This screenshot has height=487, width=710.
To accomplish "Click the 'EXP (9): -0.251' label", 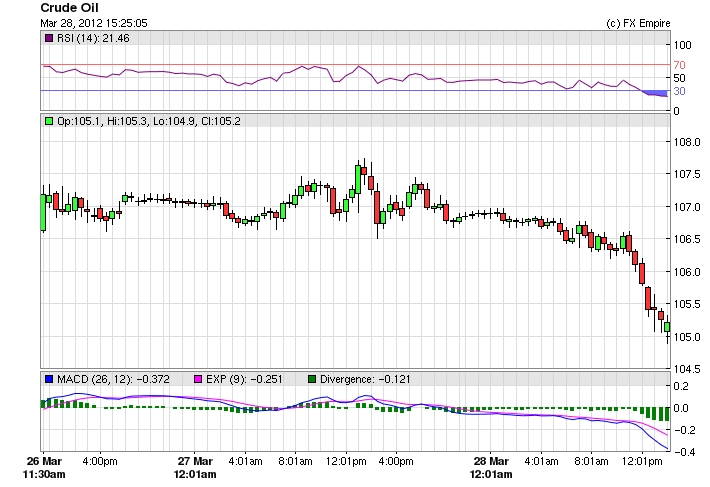I will [x=244, y=379].
